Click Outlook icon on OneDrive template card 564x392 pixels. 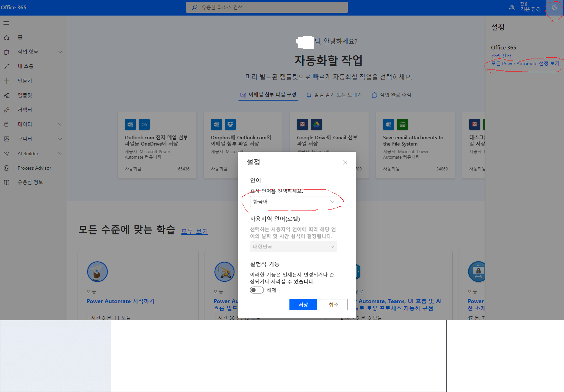point(130,124)
